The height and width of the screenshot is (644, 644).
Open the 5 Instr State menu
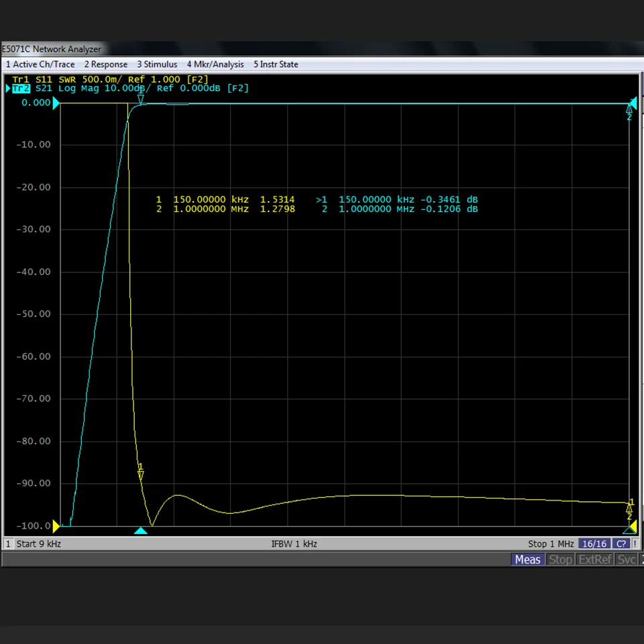pyautogui.click(x=276, y=64)
